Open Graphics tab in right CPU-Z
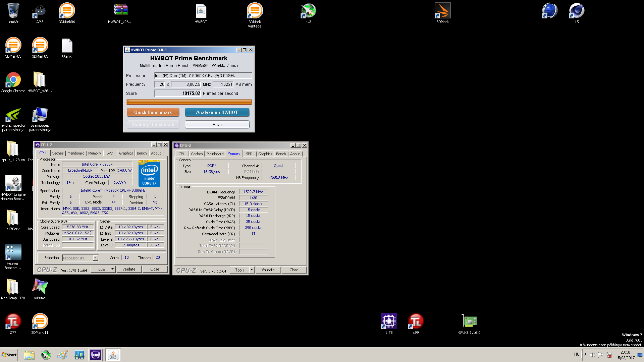The height and width of the screenshot is (362, 644). click(x=265, y=154)
